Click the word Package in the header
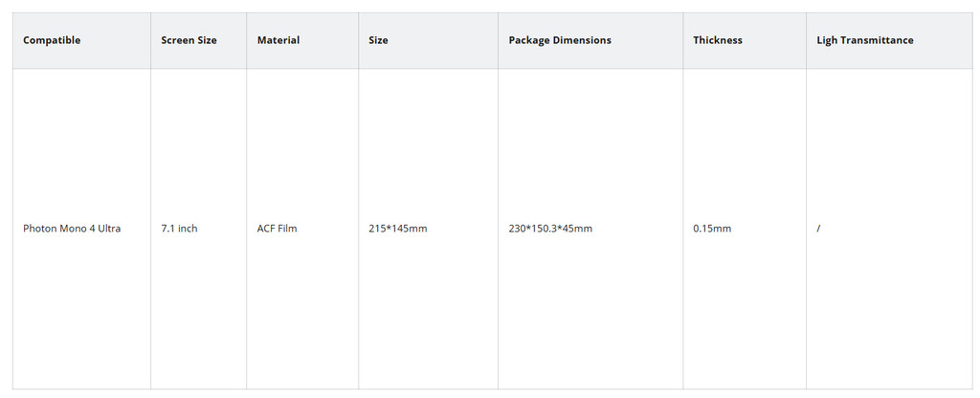The image size is (980, 398). coord(529,40)
